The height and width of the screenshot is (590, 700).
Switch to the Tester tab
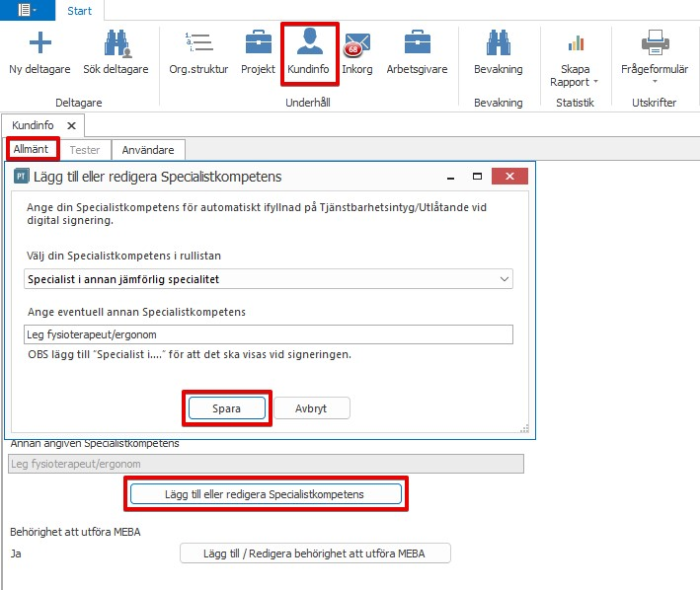click(85, 150)
